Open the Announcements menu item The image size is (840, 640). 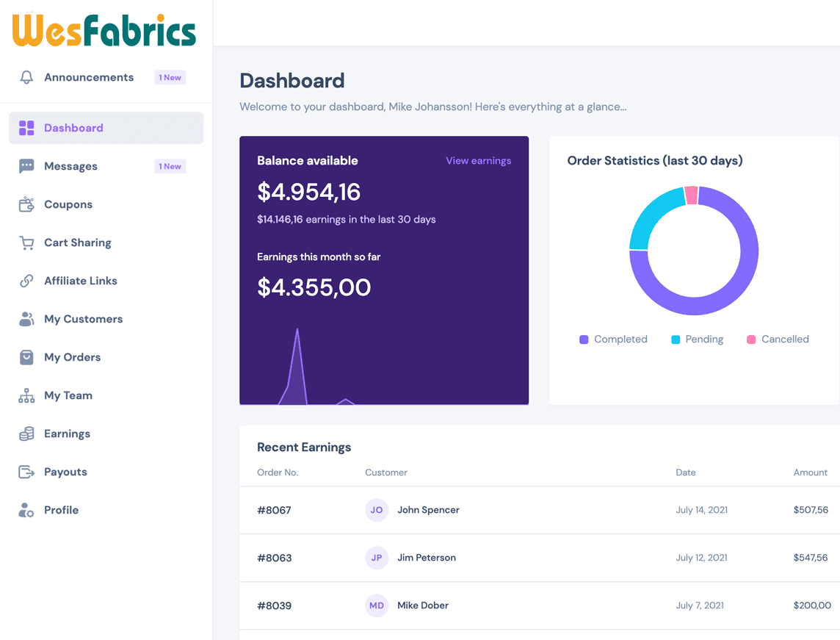[x=106, y=77]
